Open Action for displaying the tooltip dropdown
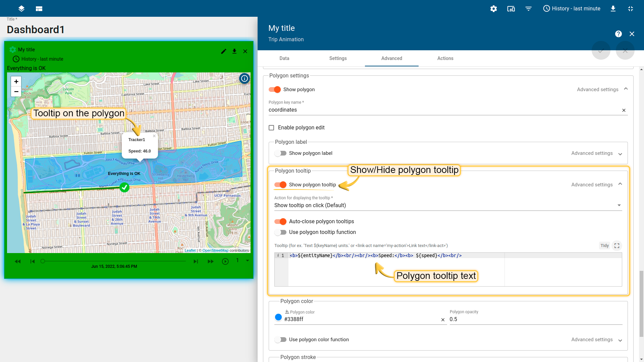 448,205
